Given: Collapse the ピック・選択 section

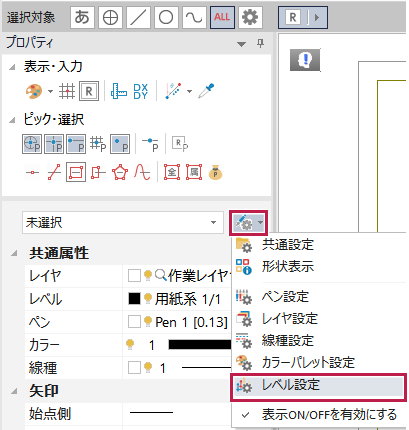Looking at the screenshot, I should 12,120.
